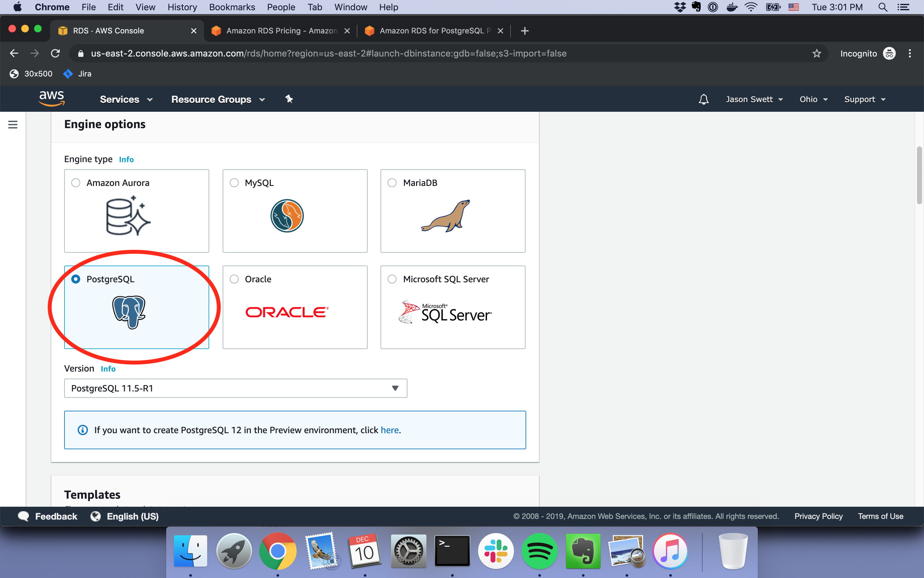The width and height of the screenshot is (924, 578).
Task: Open the Feedback button in footer
Action: point(48,516)
